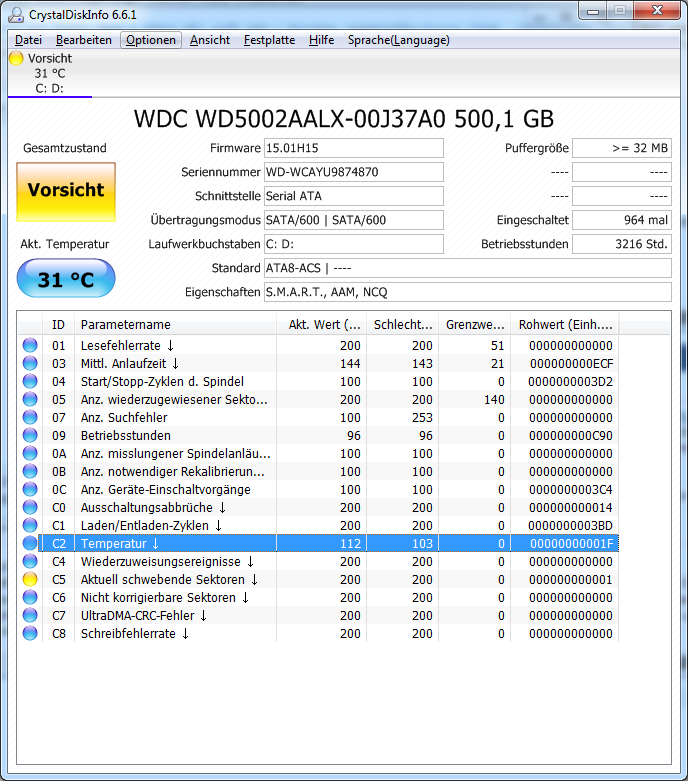Click the 31 °C temperature button
Screen dimensions: 688x781
[66, 278]
